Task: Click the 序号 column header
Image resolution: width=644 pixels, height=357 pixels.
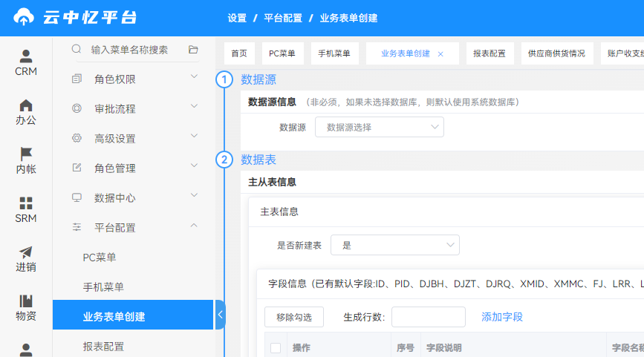Action: coord(406,348)
